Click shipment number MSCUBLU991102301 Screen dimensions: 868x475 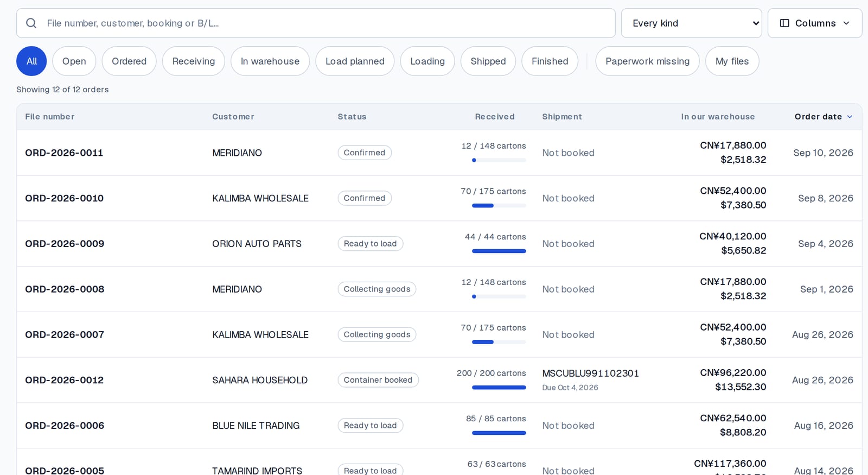pos(590,373)
